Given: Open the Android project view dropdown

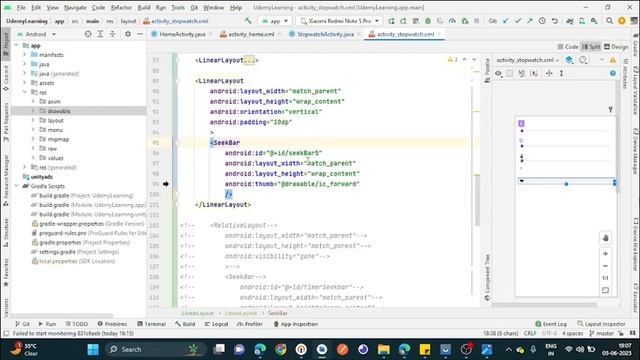Looking at the screenshot, I should click(37, 34).
